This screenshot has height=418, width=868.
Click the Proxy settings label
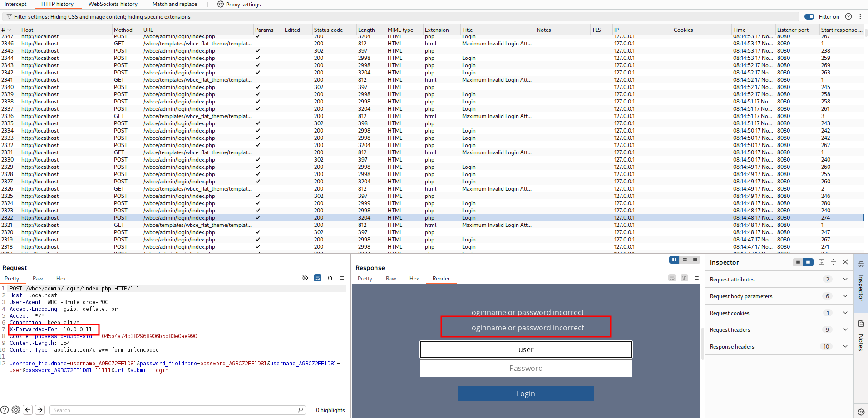pos(243,4)
